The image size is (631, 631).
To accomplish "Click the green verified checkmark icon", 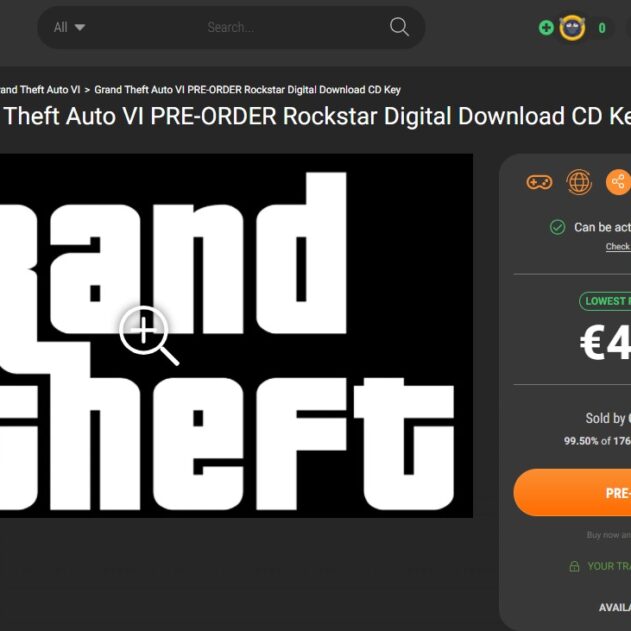I will (557, 227).
